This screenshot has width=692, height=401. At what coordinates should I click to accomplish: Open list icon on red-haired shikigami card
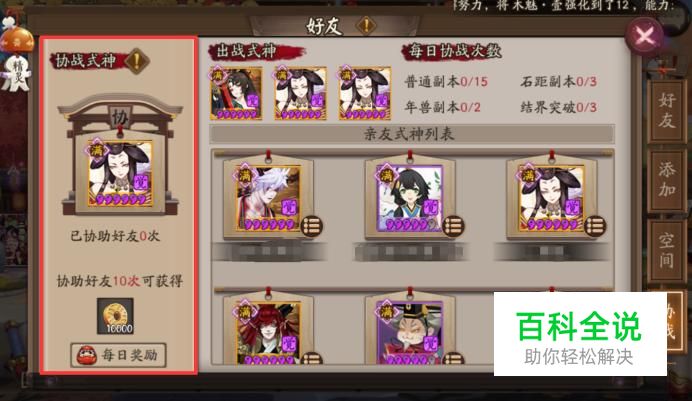point(312,358)
